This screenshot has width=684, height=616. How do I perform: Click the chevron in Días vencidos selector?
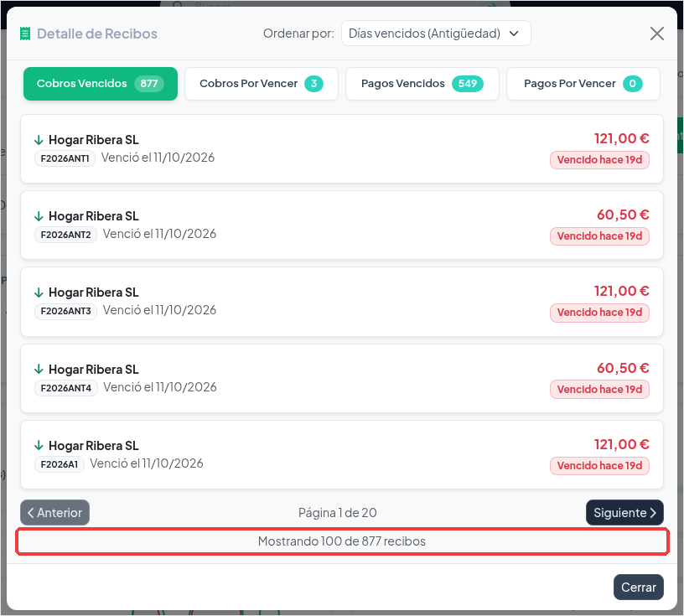tap(515, 34)
